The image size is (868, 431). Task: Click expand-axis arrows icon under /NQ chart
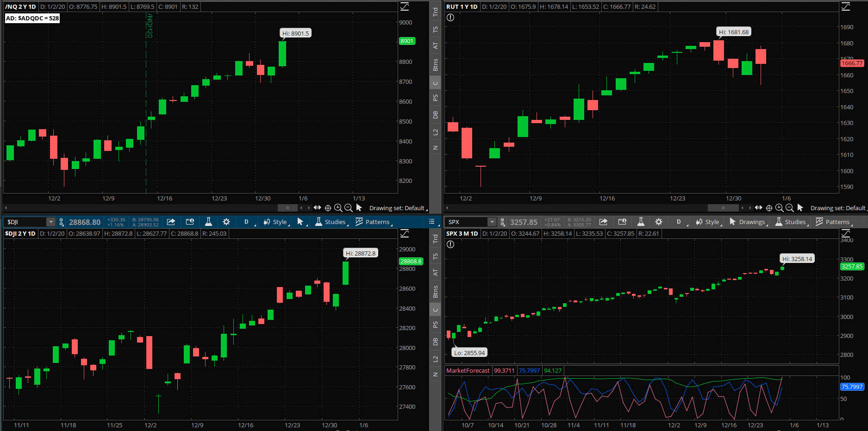317,207
